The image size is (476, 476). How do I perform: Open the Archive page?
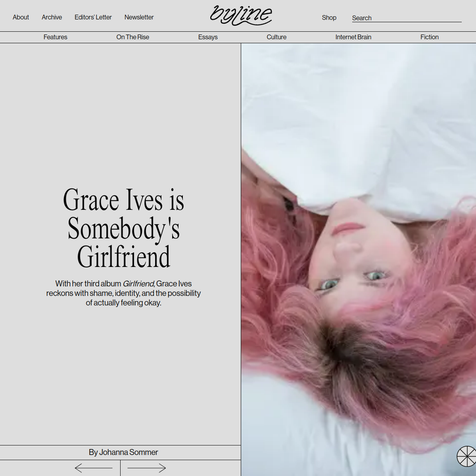[x=52, y=17]
